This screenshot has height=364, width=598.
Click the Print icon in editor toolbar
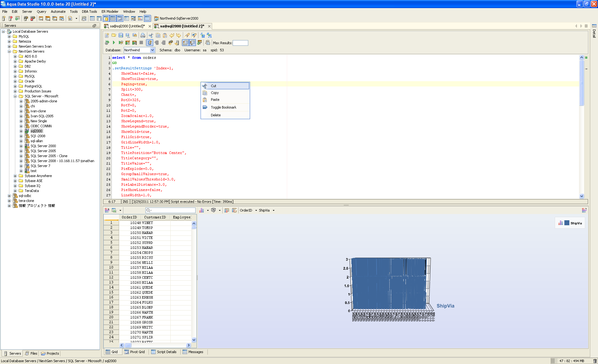point(143,35)
